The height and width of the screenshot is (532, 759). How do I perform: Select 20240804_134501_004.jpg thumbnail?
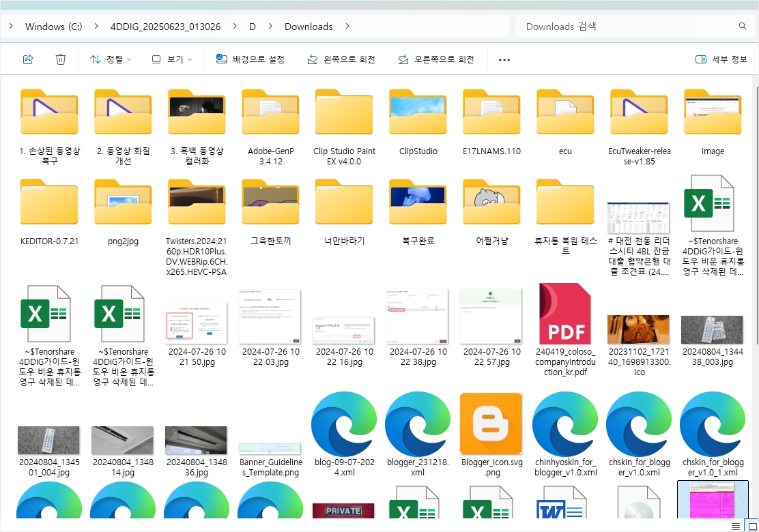(x=48, y=440)
